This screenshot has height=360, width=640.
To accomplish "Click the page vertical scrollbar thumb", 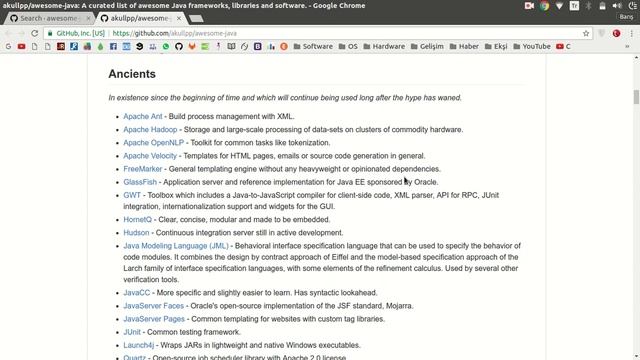I will [636, 97].
